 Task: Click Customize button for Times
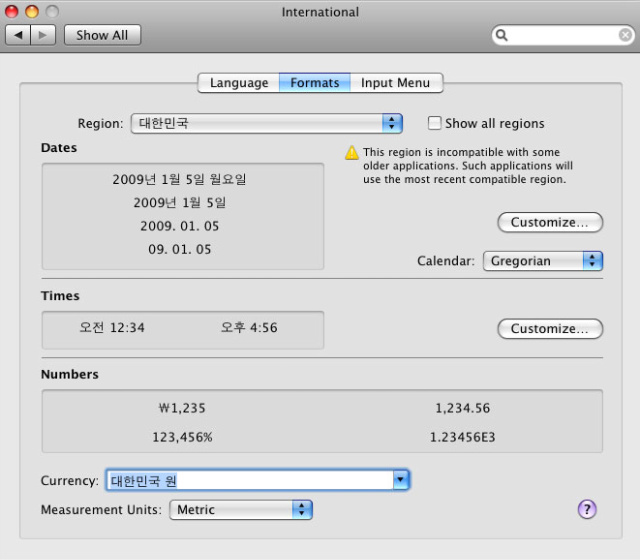tap(550, 329)
